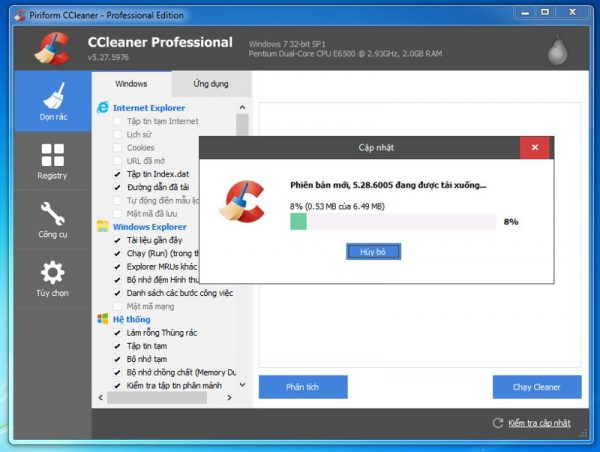Viewport: 600px width, 452px height.
Task: Select the Hệ thống group header
Action: [x=131, y=319]
